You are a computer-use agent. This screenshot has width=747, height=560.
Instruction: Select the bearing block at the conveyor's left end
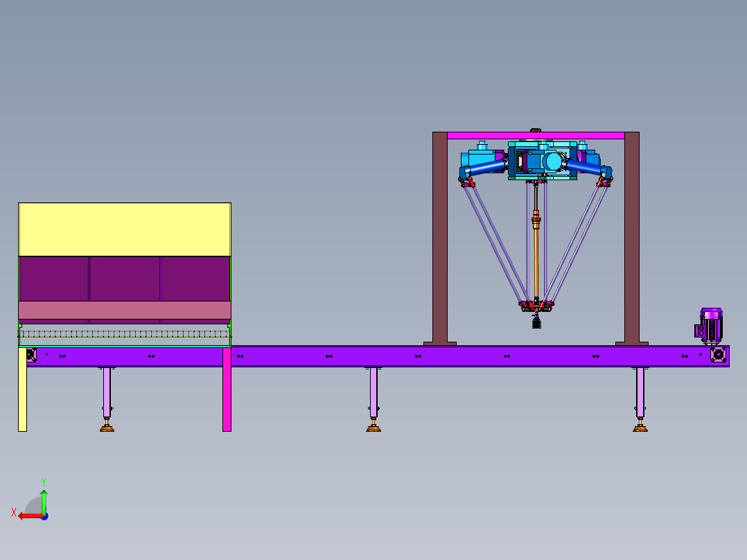pyautogui.click(x=31, y=355)
